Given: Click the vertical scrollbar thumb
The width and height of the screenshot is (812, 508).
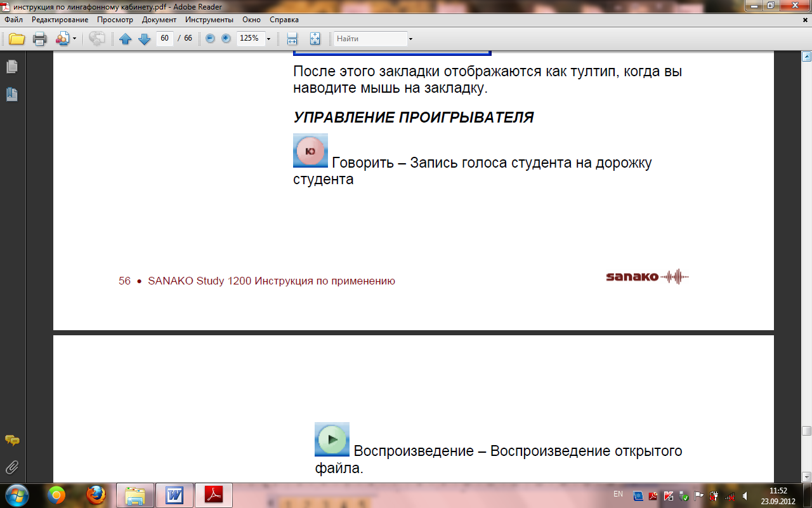Looking at the screenshot, I should pos(806,431).
